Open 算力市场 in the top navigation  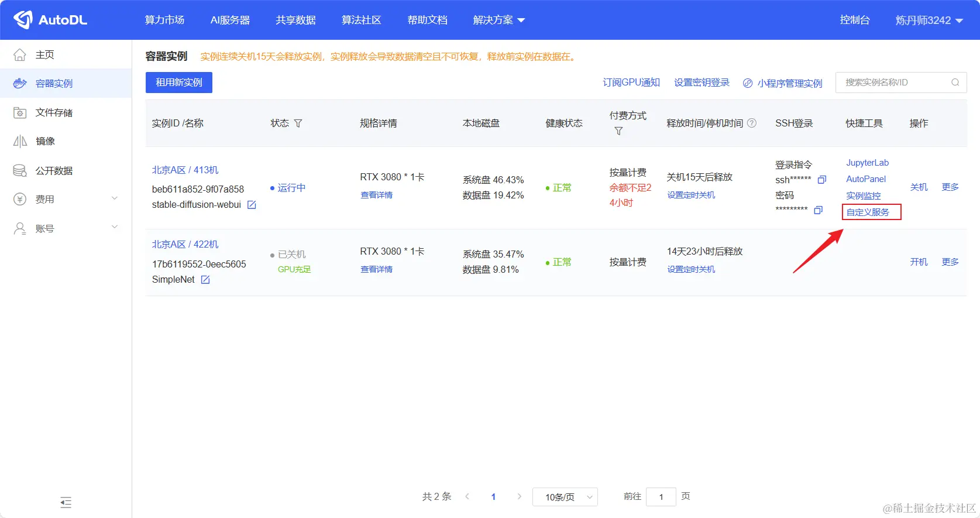[164, 20]
